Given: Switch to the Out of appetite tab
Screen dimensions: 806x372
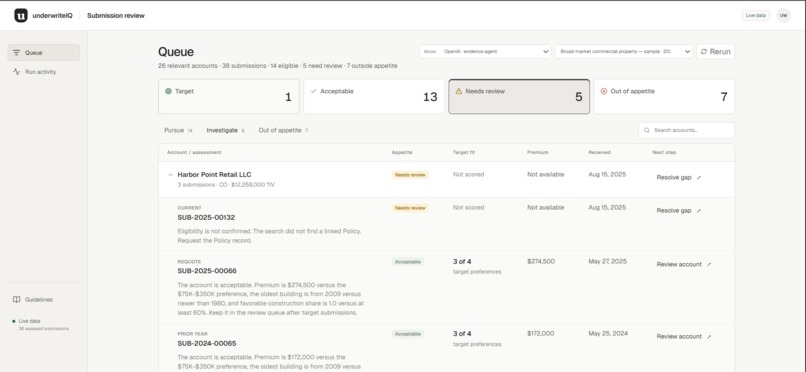Looking at the screenshot, I should click(283, 131).
